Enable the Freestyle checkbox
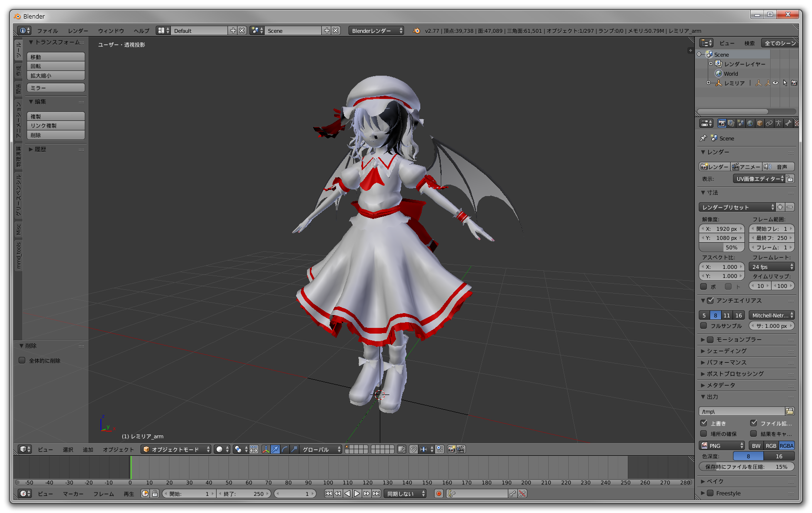This screenshot has width=812, height=513. coord(710,493)
